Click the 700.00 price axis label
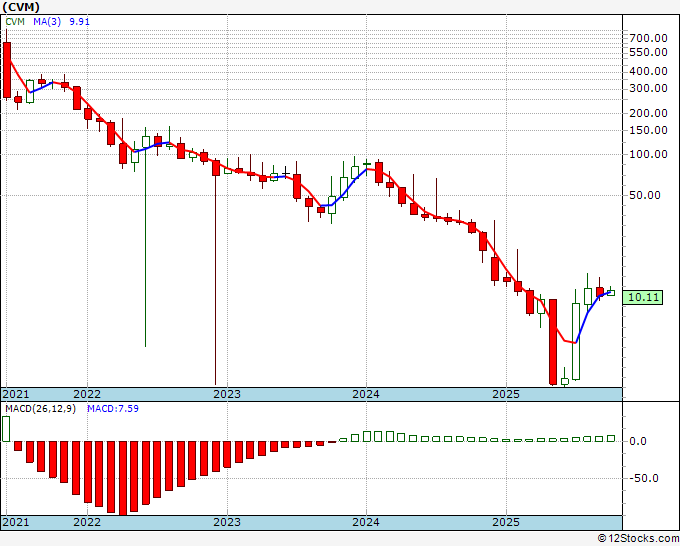This screenshot has width=680, height=546. coord(649,38)
